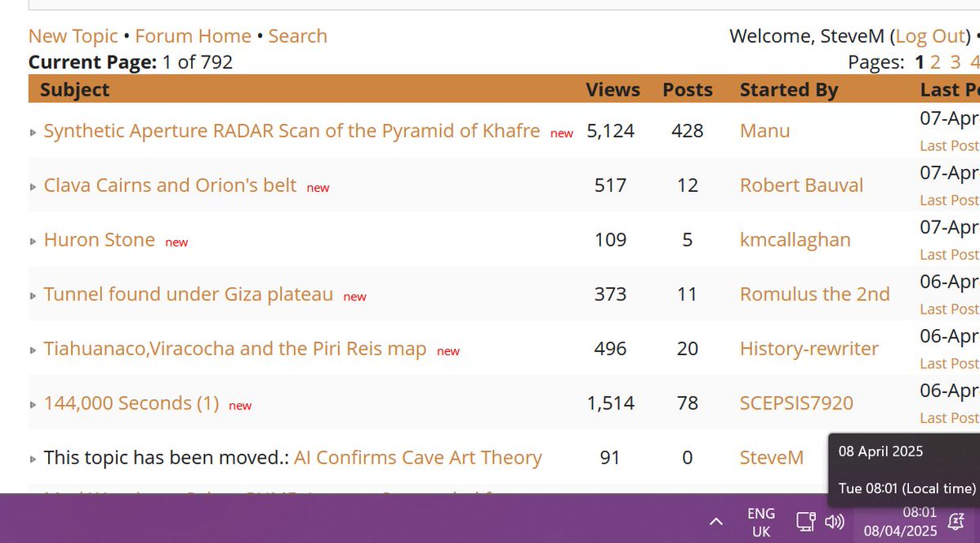This screenshot has width=980, height=543.
Task: Open network status tray icon
Action: click(x=807, y=521)
